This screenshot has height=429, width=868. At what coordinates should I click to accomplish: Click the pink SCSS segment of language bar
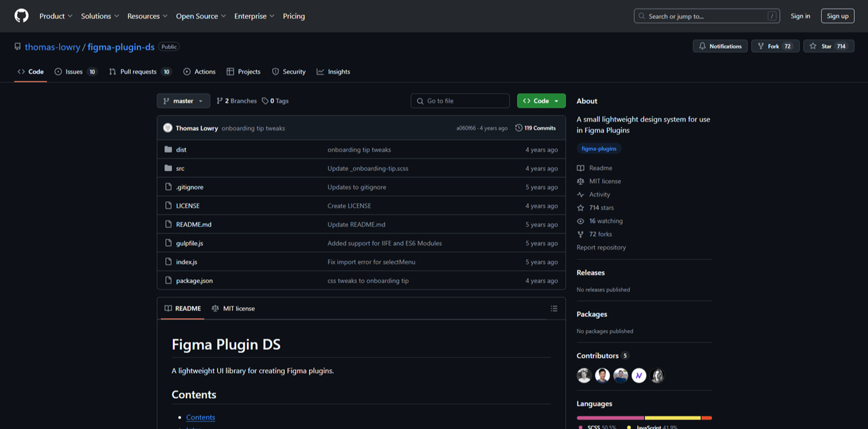click(610, 418)
